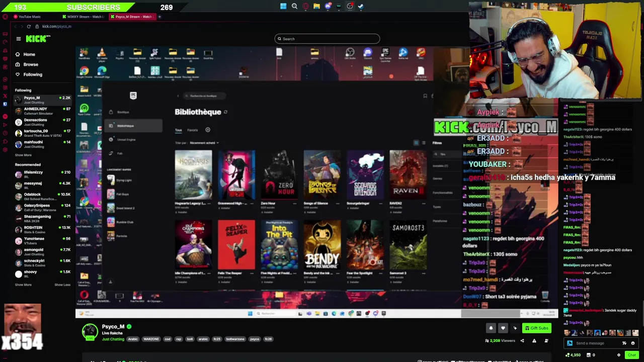Screen dimensions: 644x362
Task: Click Fortnite in streamed Epic quick launch
Action: pos(121,236)
